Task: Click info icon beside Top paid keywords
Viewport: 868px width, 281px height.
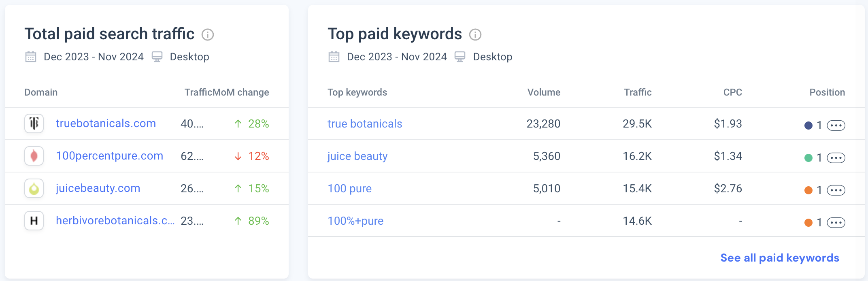Action: 475,35
